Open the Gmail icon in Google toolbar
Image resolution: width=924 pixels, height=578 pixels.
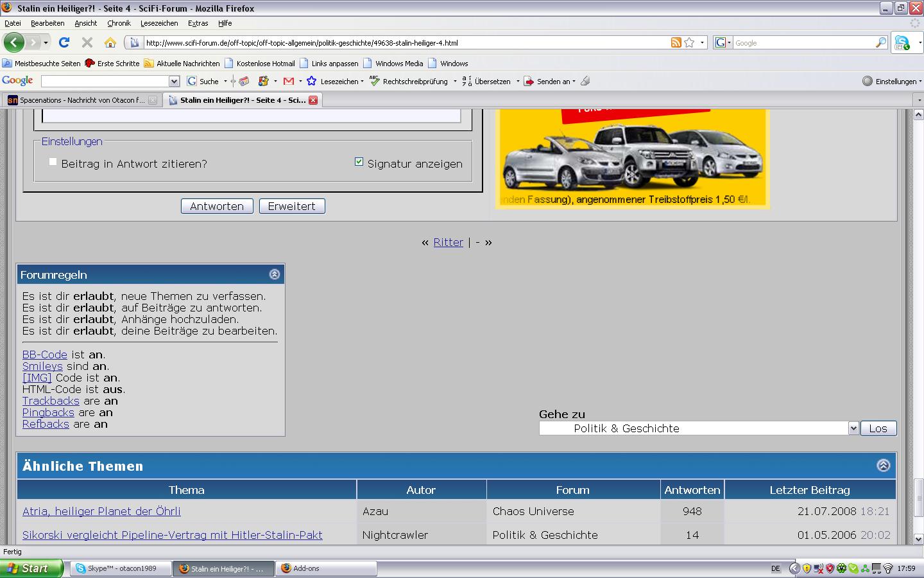click(289, 82)
